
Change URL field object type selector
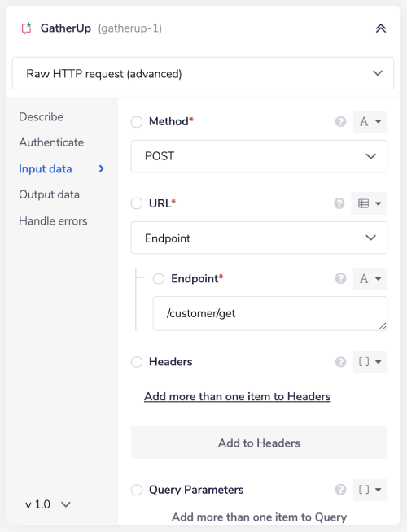pos(370,203)
